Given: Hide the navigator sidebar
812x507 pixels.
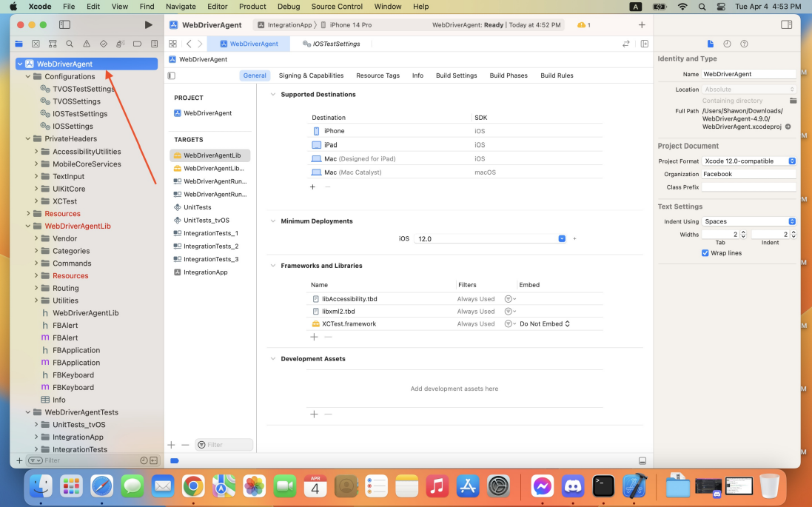Looking at the screenshot, I should (64, 25).
